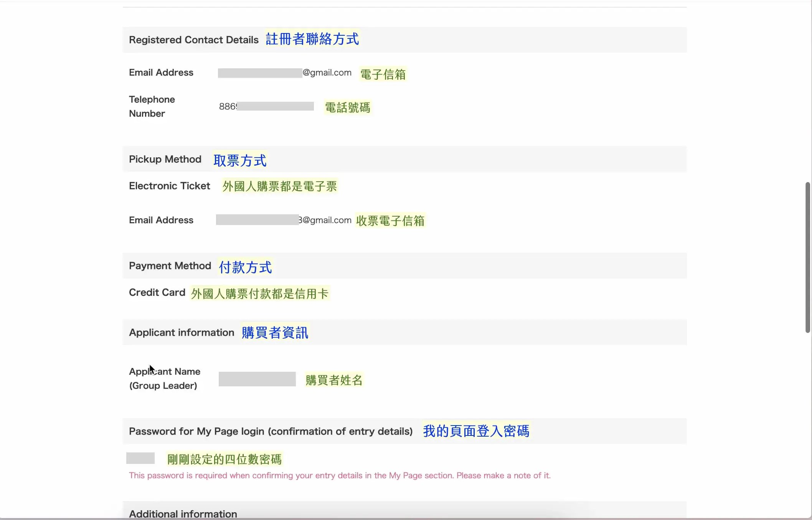Click the pickup email address ending 3@gmail.com
Screen dimensions: 812x520
pos(284,220)
